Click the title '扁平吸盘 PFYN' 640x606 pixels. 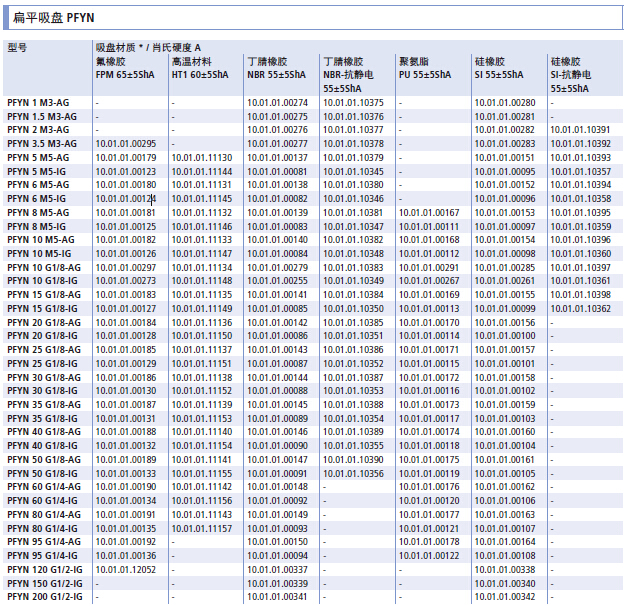tap(53, 18)
